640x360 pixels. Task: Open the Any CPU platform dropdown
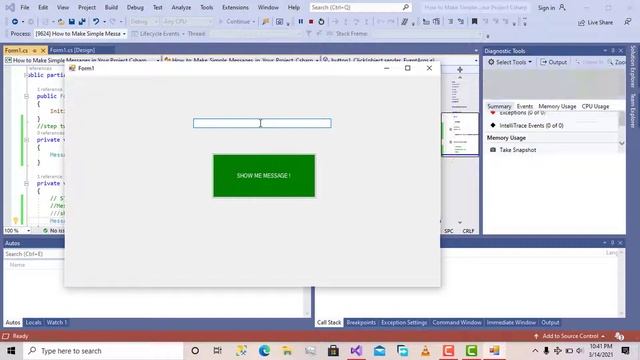(x=187, y=21)
